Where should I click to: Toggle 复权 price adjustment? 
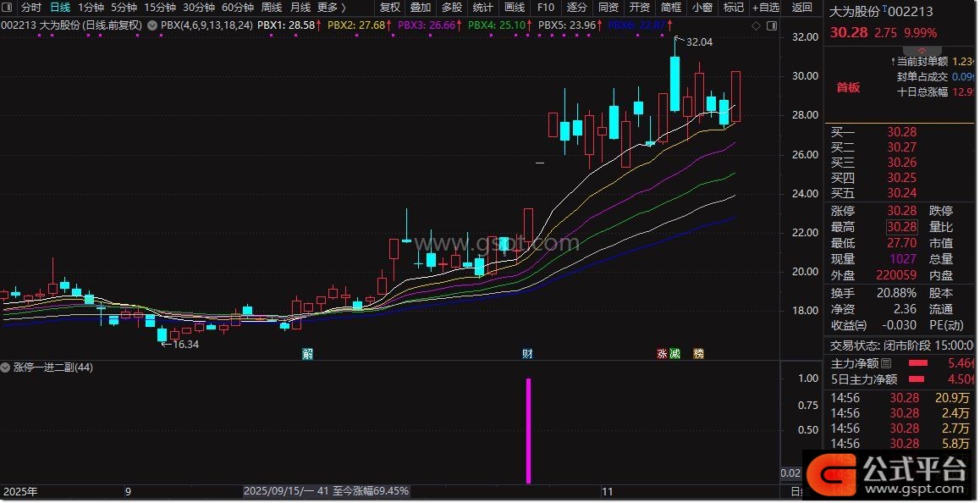coord(390,8)
